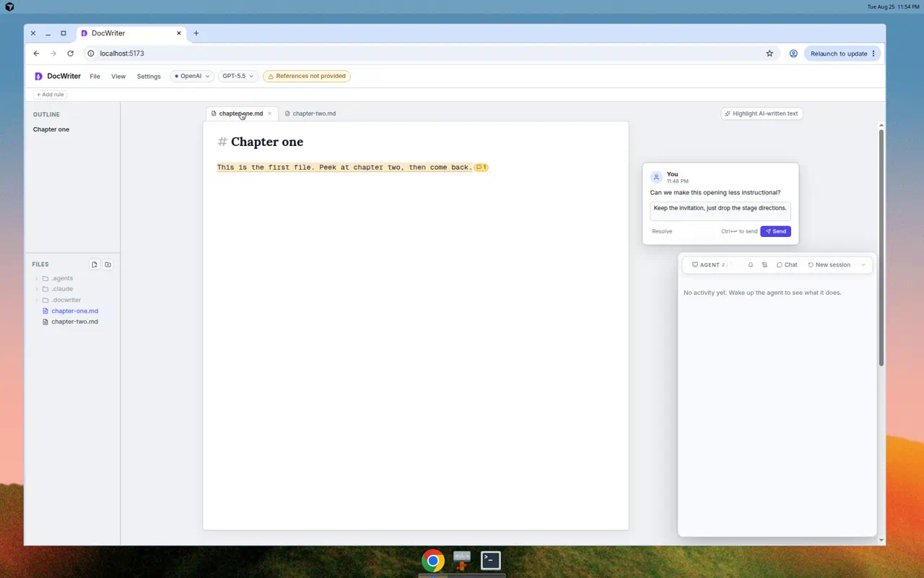Click the new folder icon in Files panel
This screenshot has width=924, height=578.
(x=108, y=264)
